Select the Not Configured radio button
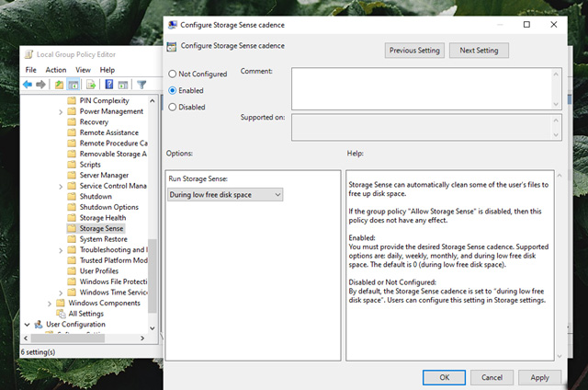This screenshot has height=390, width=588. point(172,74)
